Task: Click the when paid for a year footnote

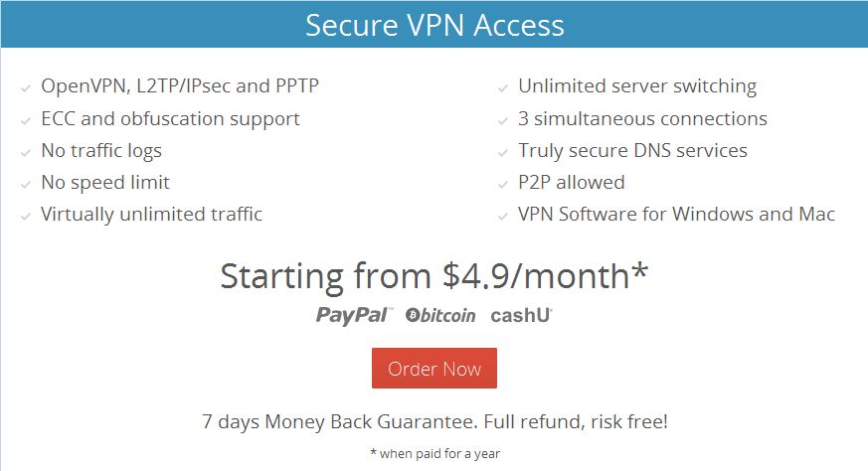Action: pyautogui.click(x=435, y=454)
